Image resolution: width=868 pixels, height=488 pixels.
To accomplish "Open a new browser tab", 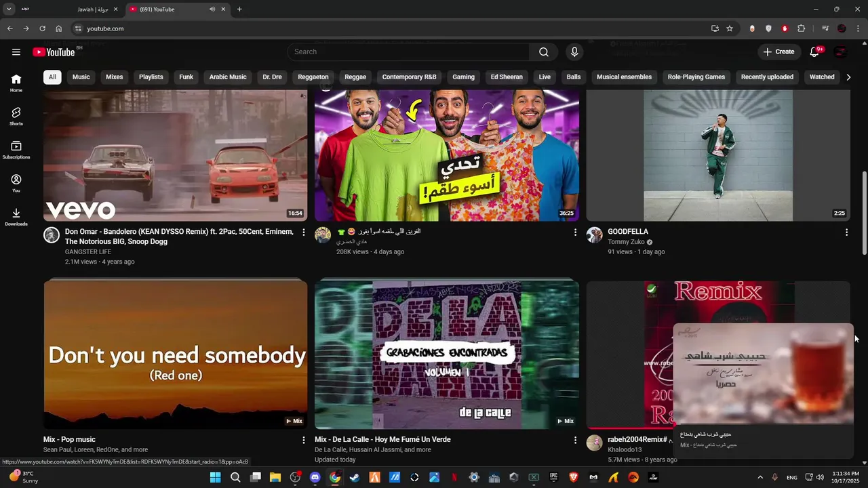I will point(239,9).
